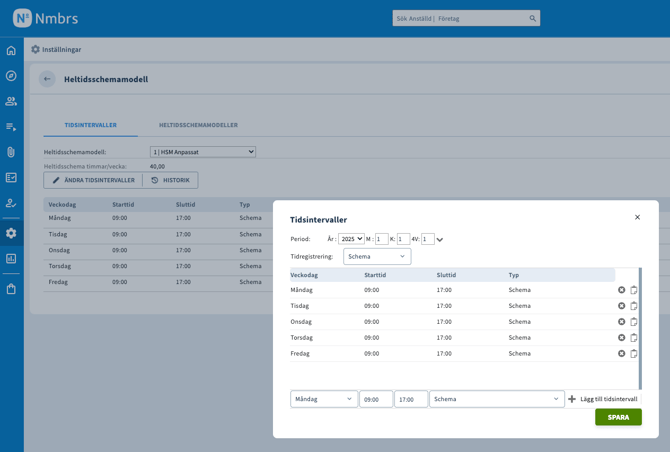The width and height of the screenshot is (670, 452).
Task: Delete the Måndag time interval row
Action: [621, 290]
